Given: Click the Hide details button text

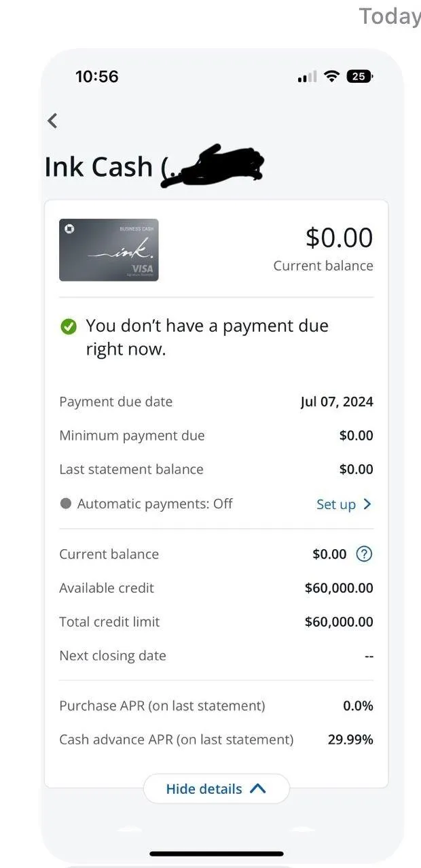Looking at the screenshot, I should [x=204, y=788].
